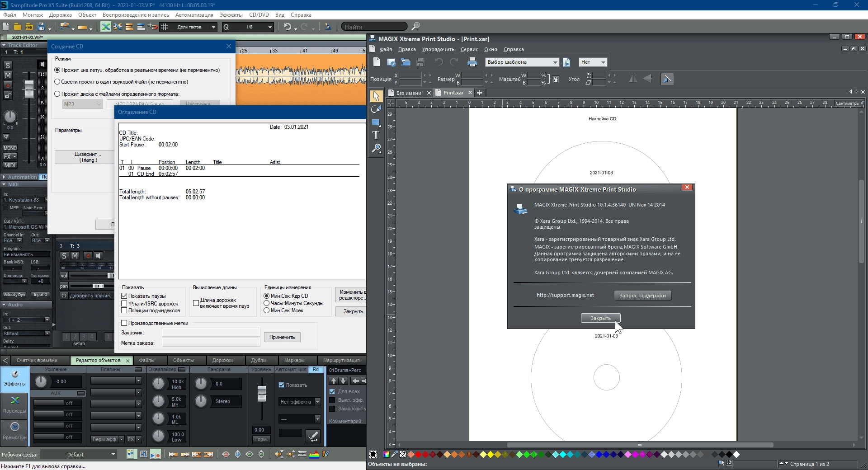868x470 pixels.
Task: Click the red color swatch in palette
Action: [x=418, y=455]
